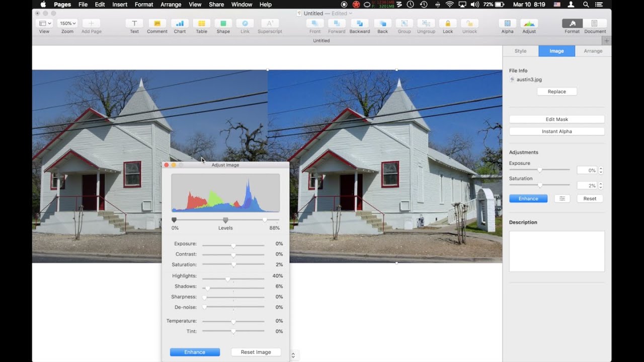Click the Edit Mask button

point(557,119)
